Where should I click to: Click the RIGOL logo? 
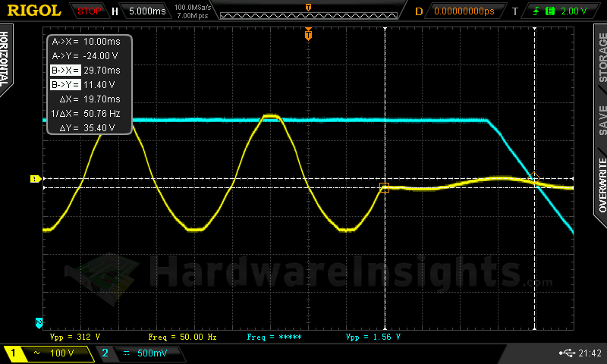(x=35, y=11)
